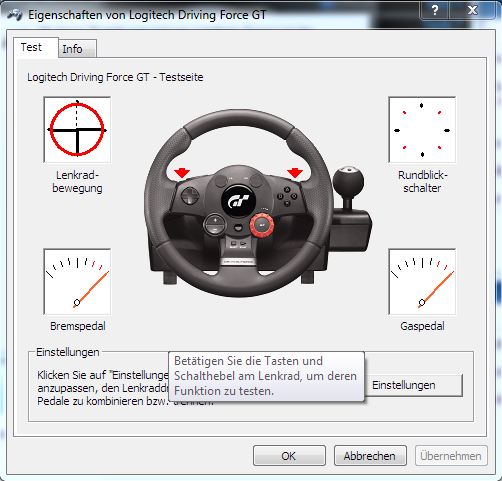Click the four face buttons on wheel

tap(287, 196)
